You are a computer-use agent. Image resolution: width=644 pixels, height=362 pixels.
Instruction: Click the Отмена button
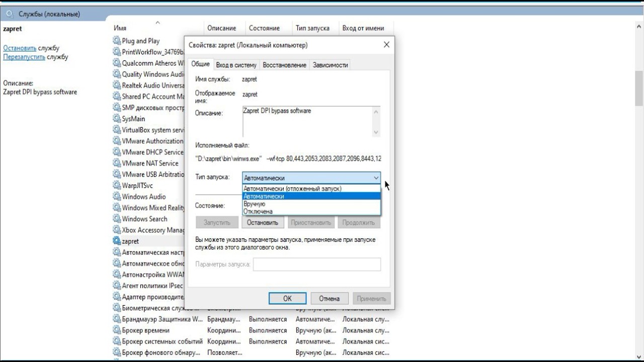point(330,298)
